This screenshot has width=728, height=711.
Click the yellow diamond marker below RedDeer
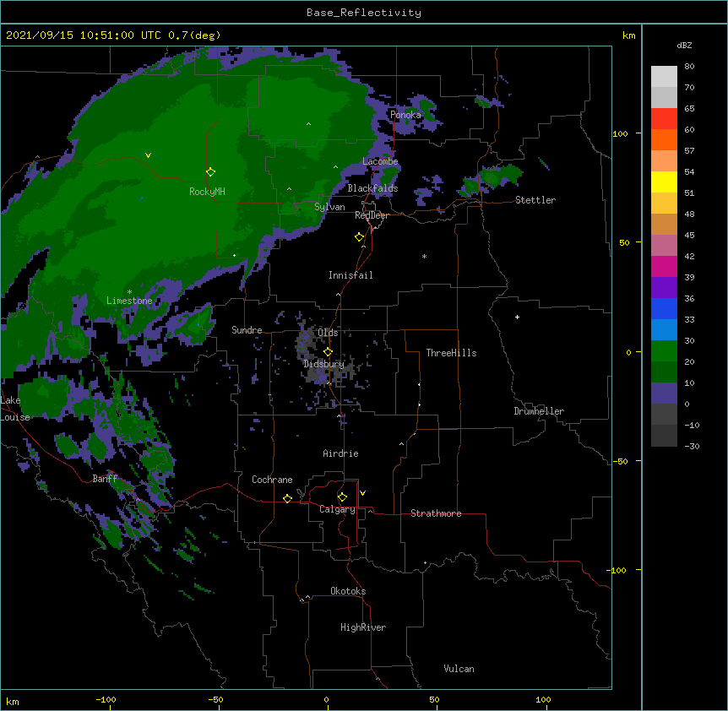point(359,237)
